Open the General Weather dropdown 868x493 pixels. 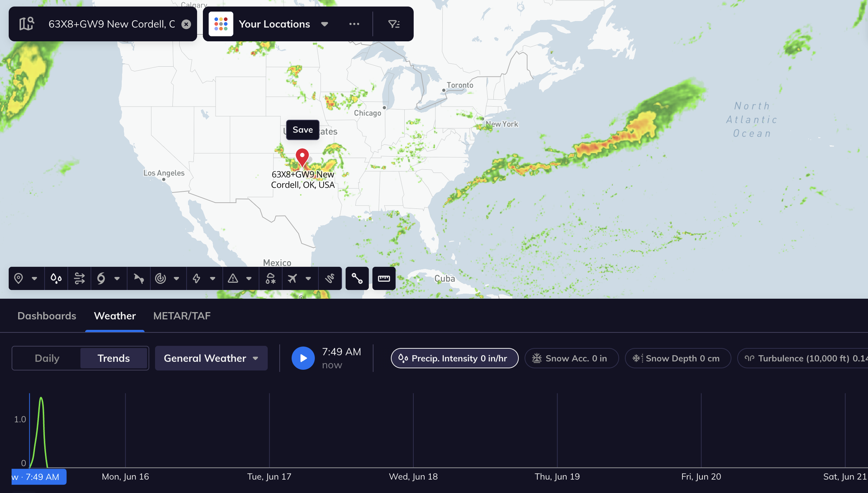pos(211,358)
